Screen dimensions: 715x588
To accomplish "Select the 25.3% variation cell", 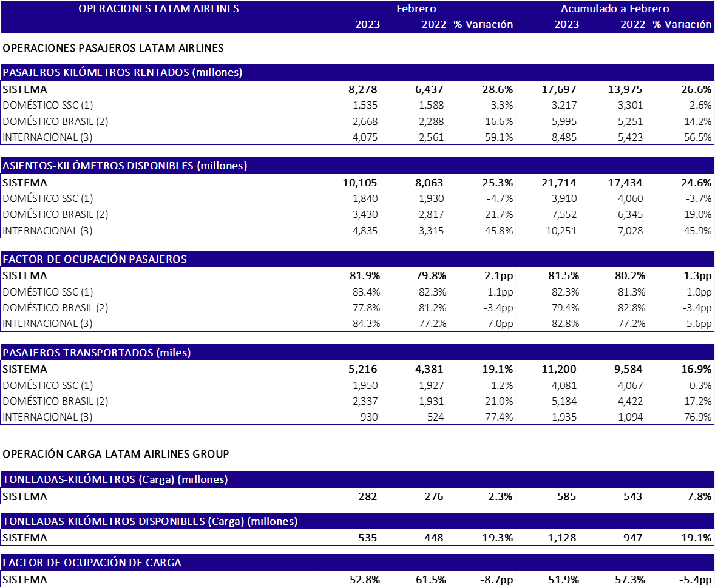I will click(x=498, y=183).
